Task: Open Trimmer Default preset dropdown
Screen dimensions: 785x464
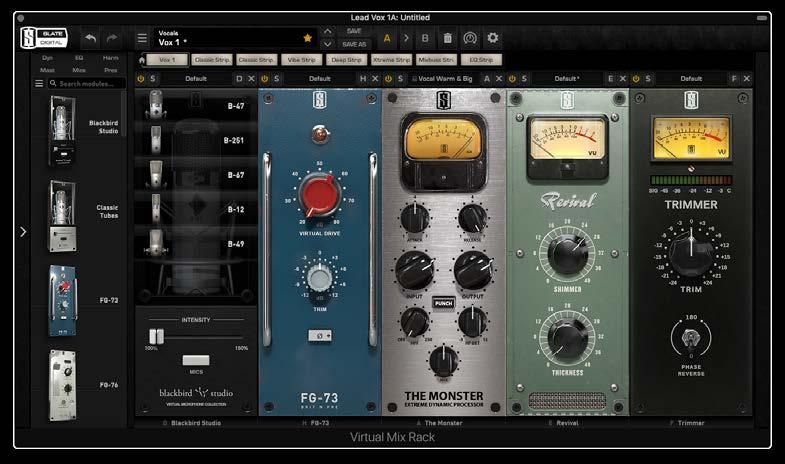Action: (x=691, y=79)
